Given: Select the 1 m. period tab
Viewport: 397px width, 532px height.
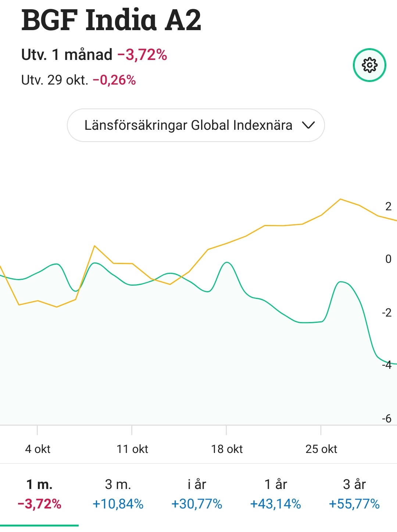Looking at the screenshot, I should [x=39, y=493].
